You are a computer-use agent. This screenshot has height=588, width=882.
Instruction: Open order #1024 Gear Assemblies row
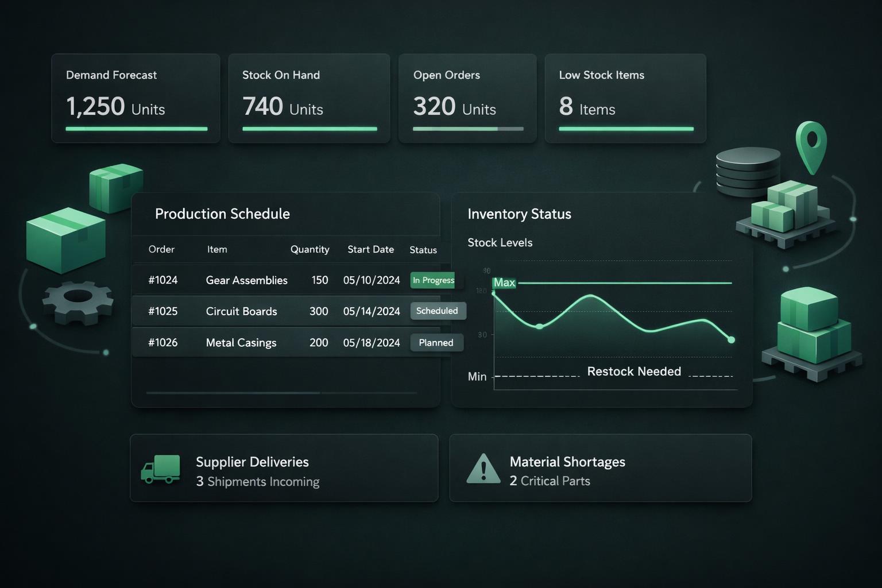coord(286,280)
